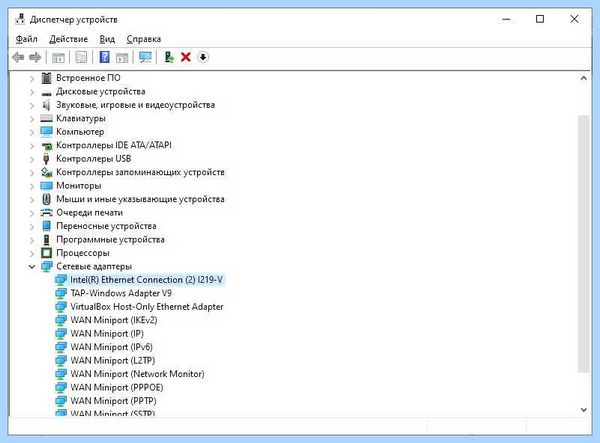Click Программные устройства label
This screenshot has width=600, height=443.
pos(110,239)
